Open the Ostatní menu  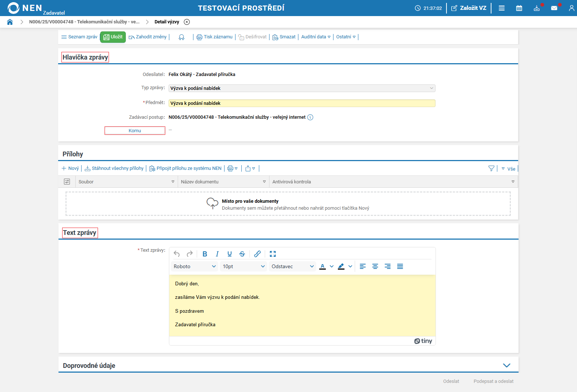(346, 37)
